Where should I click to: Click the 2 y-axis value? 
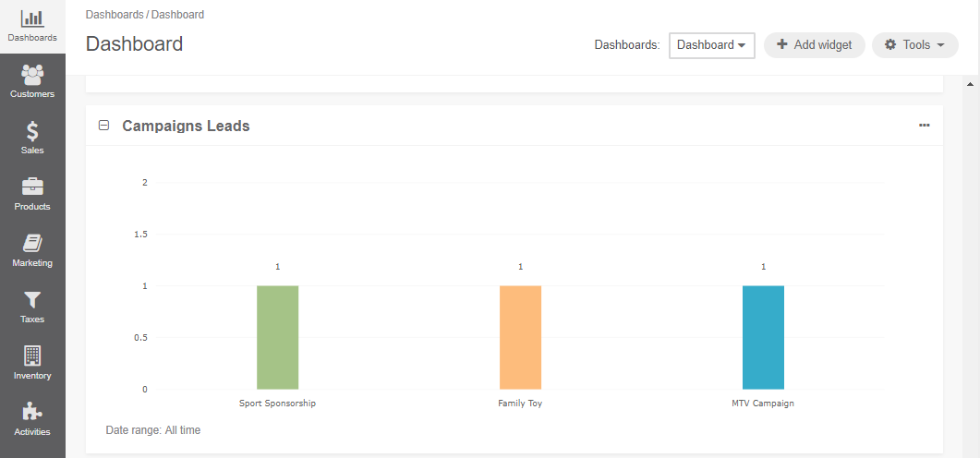click(145, 183)
